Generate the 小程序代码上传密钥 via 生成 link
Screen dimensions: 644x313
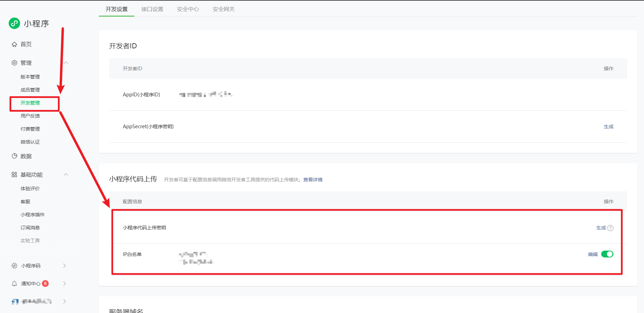point(601,228)
